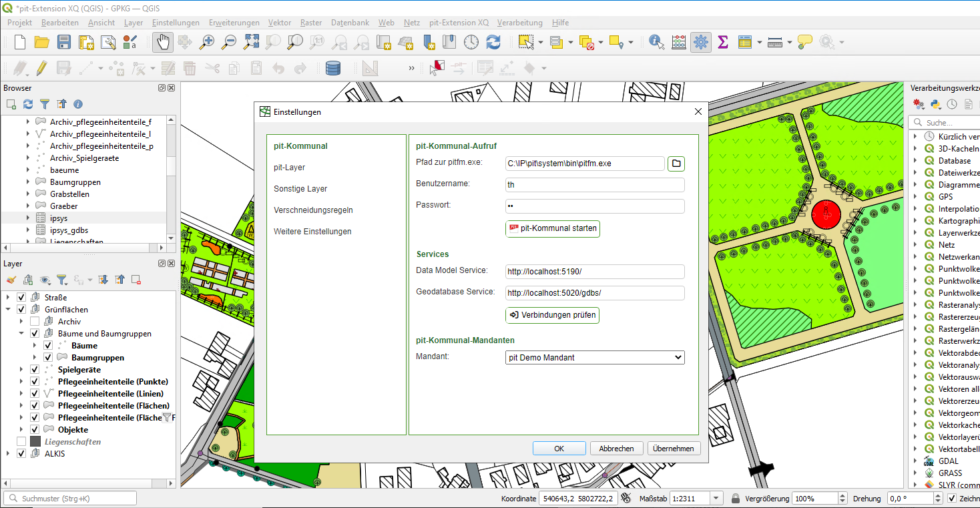
Task: Activate the Zoom In magnifier tool
Action: point(206,41)
